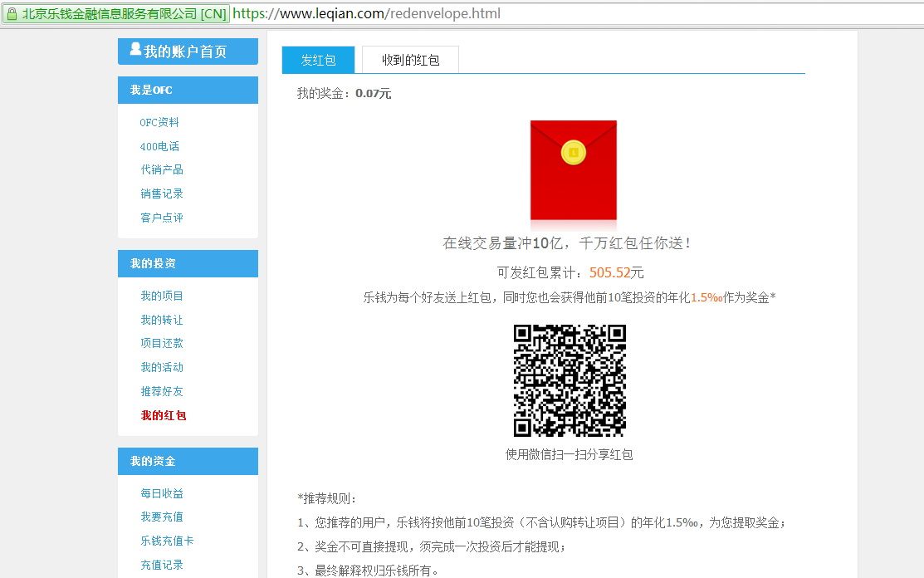Click the 我是OFC section header
Image resolution: width=924 pixels, height=578 pixels.
pos(188,91)
